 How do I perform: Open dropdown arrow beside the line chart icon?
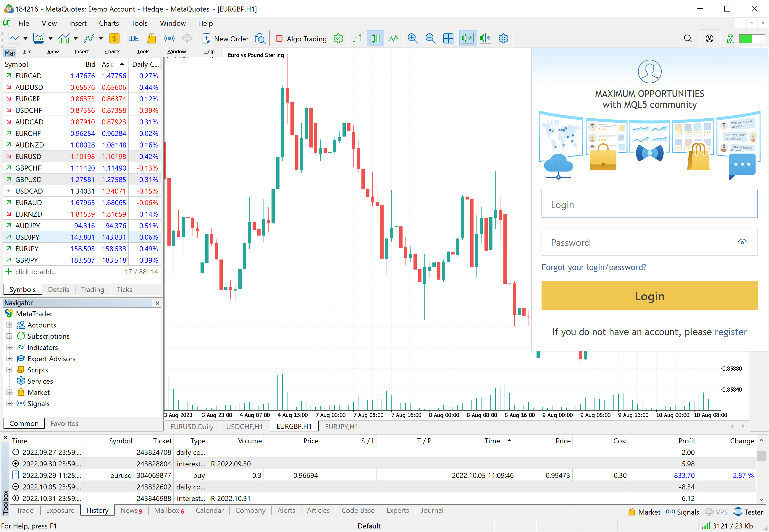point(25,39)
